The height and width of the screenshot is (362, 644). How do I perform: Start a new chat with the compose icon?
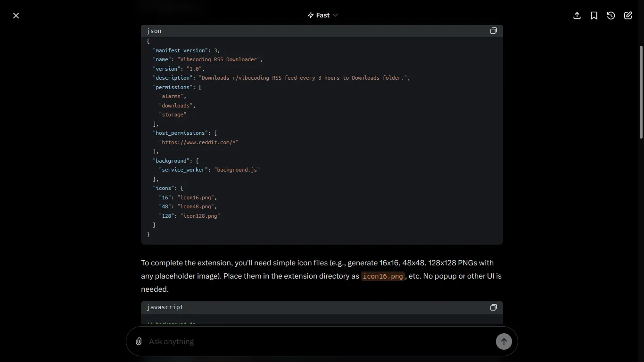point(628,16)
